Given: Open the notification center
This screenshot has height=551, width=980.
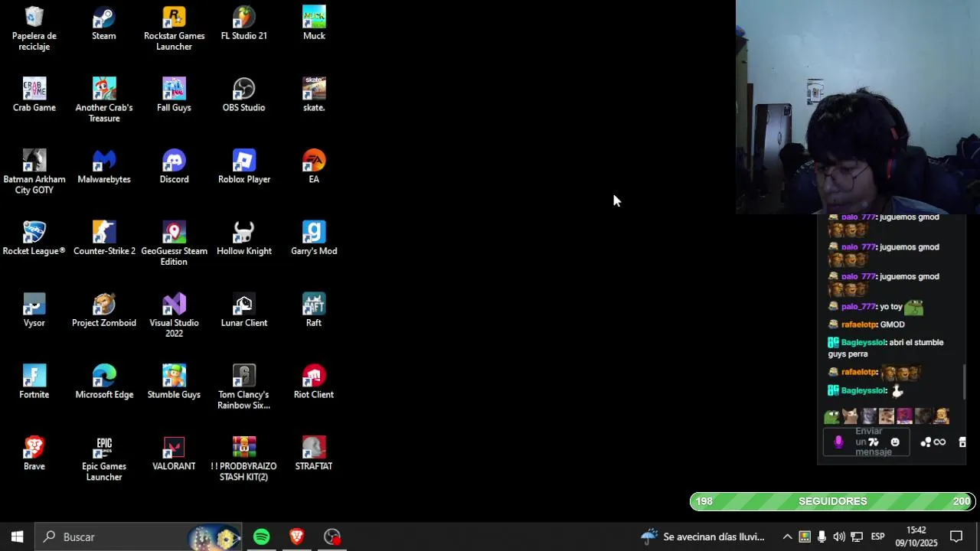Looking at the screenshot, I should (x=956, y=536).
